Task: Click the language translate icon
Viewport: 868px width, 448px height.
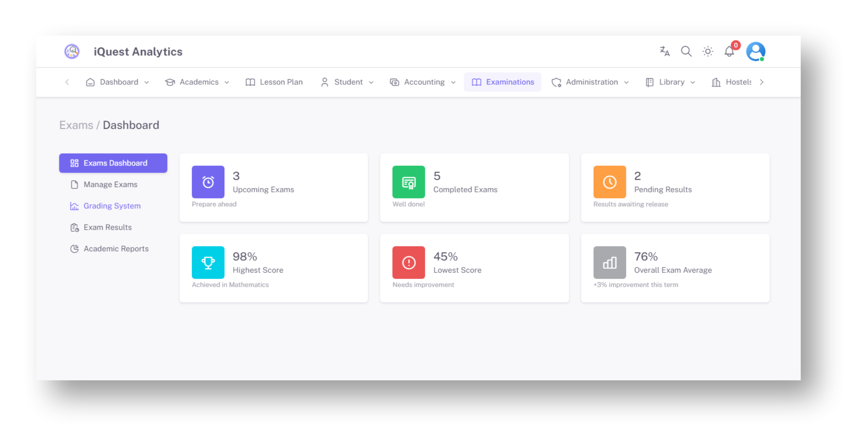Action: (664, 51)
